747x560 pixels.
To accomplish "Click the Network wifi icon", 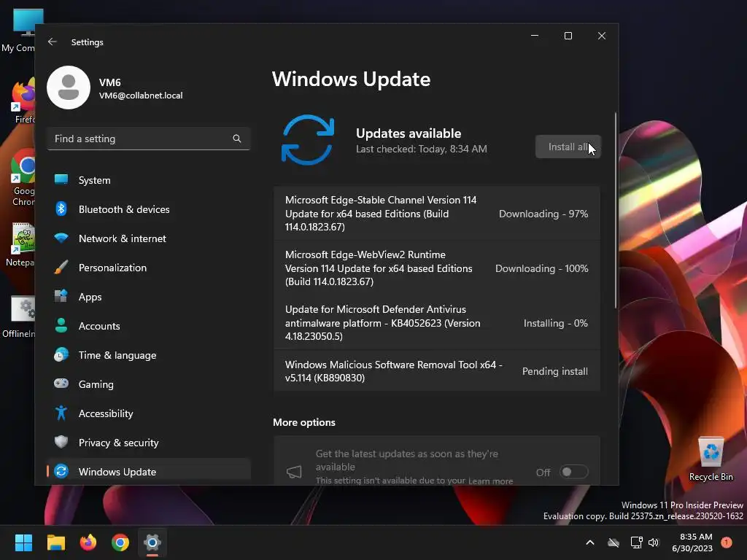I will (61, 238).
